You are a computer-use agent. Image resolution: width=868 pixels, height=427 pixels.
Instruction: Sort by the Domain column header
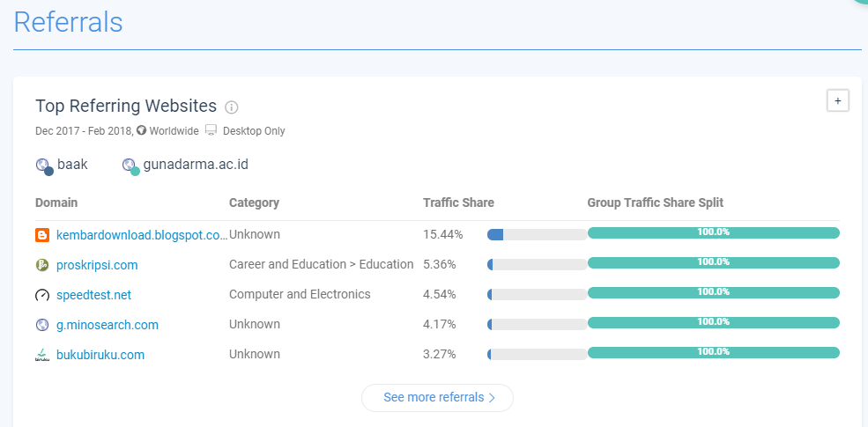click(x=56, y=202)
